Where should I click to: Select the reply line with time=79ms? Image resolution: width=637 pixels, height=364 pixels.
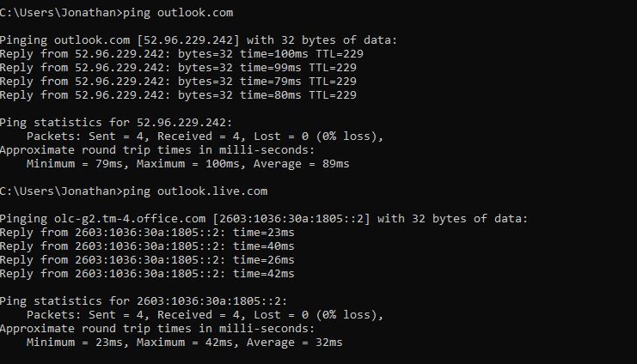[x=178, y=82]
